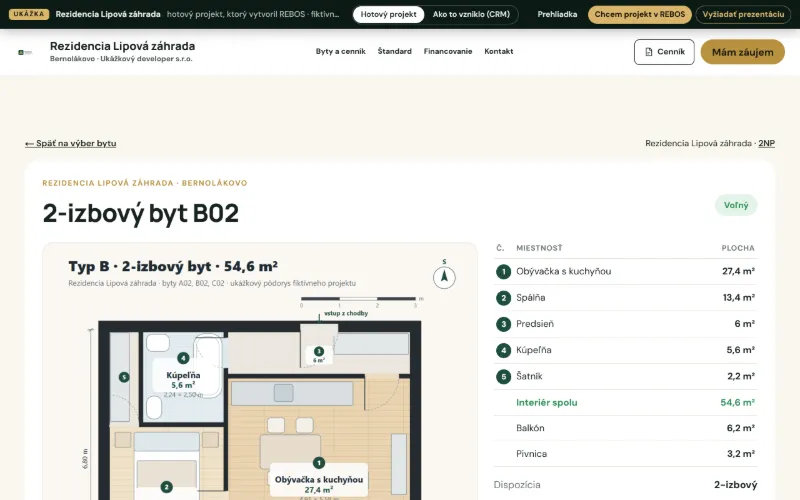Select room marker 4 in Kúpeľňa on plan

click(183, 358)
